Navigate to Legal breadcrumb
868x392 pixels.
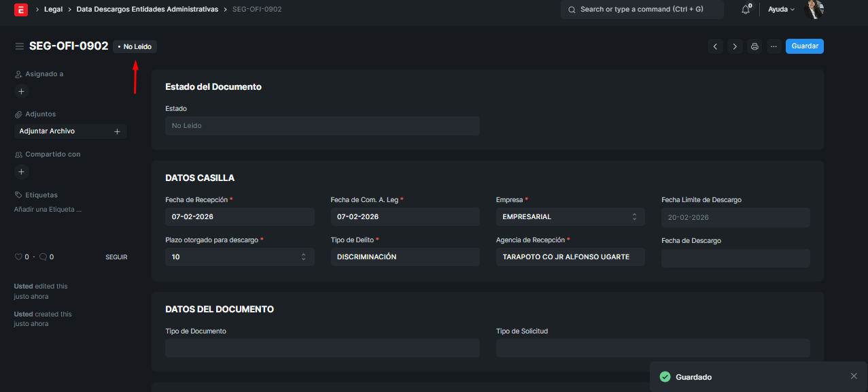tap(54, 10)
